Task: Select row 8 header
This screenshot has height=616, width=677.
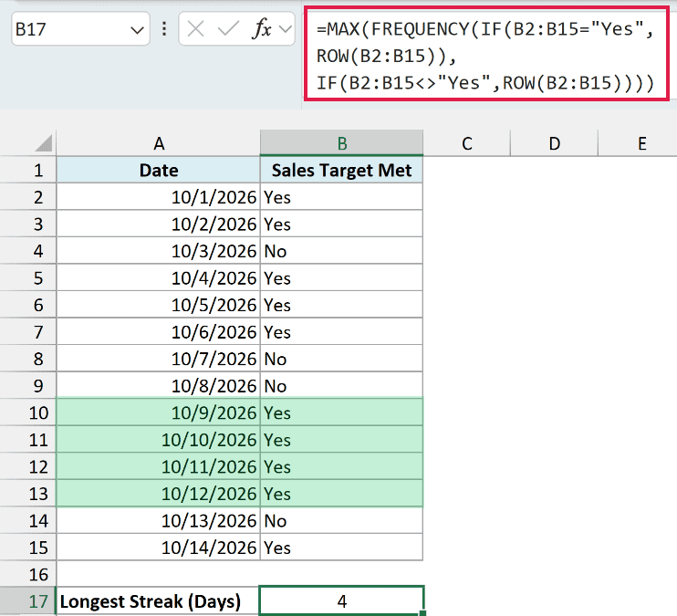Action: pyautogui.click(x=28, y=359)
